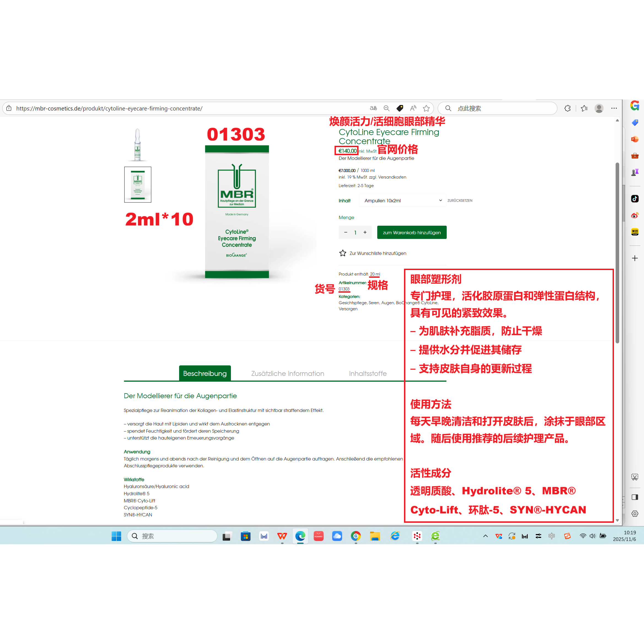This screenshot has height=644, width=644.
Task: Switch to the Zusätzliche Information tab
Action: tap(287, 373)
